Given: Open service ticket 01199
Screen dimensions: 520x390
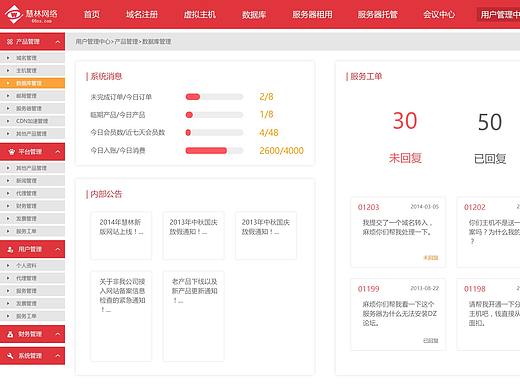Looking at the screenshot, I should (398, 314).
